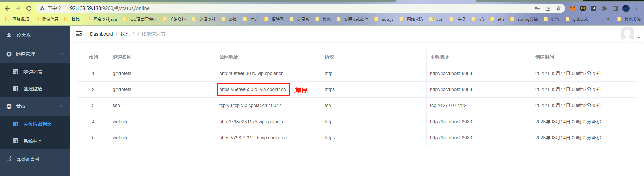The image size is (644, 176).
Task: Click the blue icon beside 在线隧道列表
Action: coord(16,124)
